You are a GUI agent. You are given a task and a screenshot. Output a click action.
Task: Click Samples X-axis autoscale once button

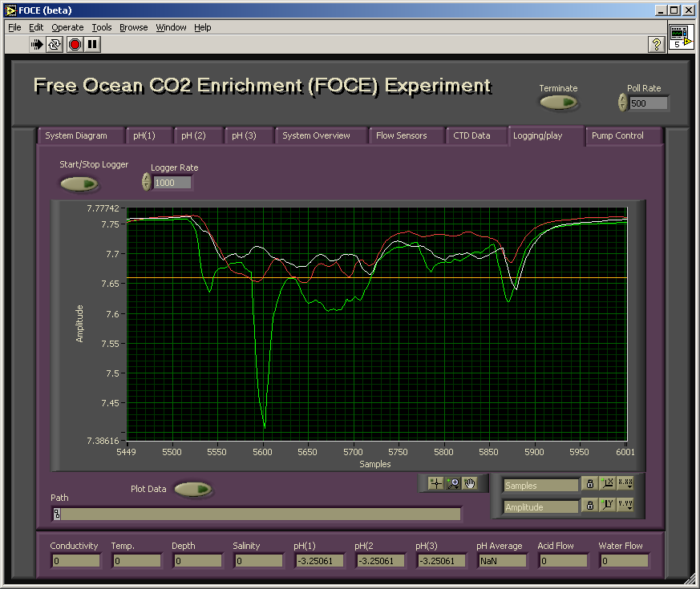(607, 483)
